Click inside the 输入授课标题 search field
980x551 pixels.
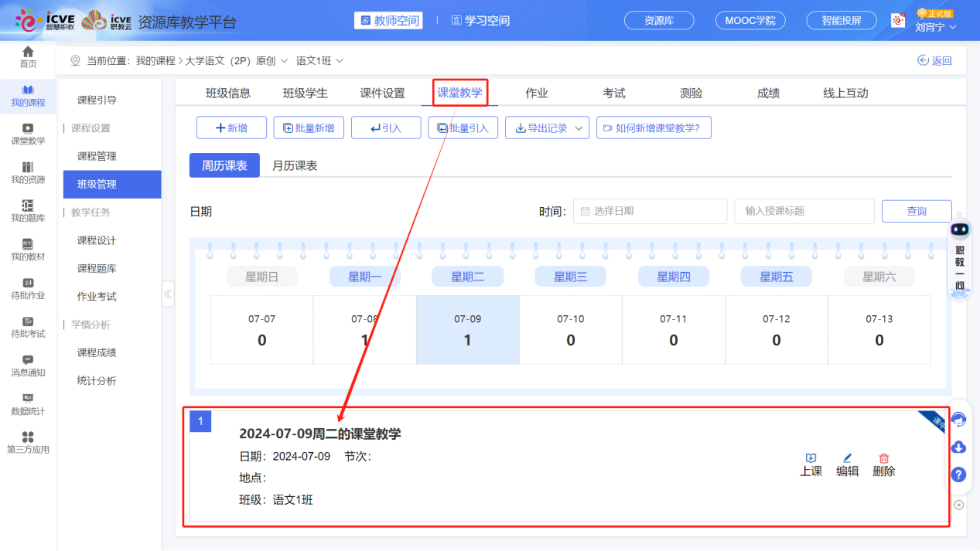(x=804, y=210)
